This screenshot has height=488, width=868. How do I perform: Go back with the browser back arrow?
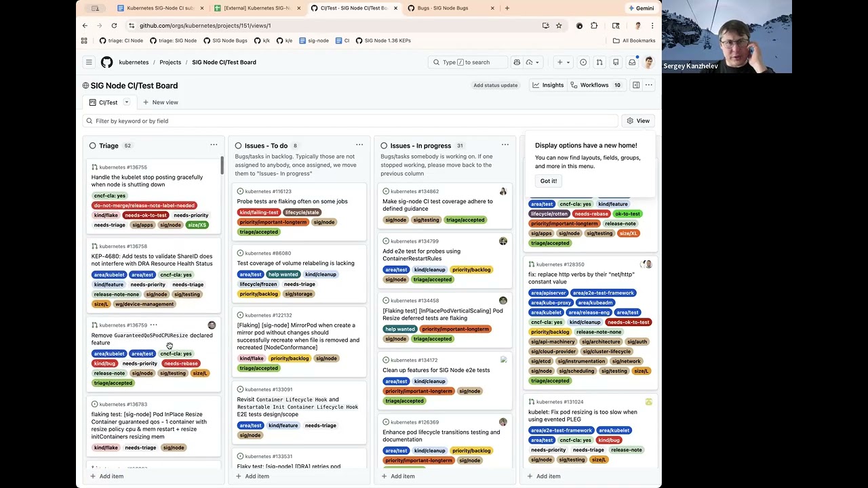pos(85,26)
